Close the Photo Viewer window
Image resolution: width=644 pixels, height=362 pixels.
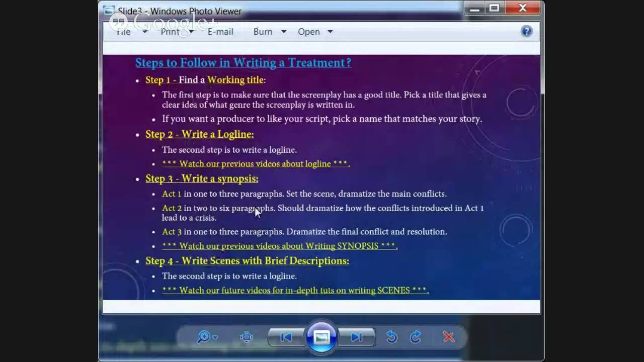point(523,8)
